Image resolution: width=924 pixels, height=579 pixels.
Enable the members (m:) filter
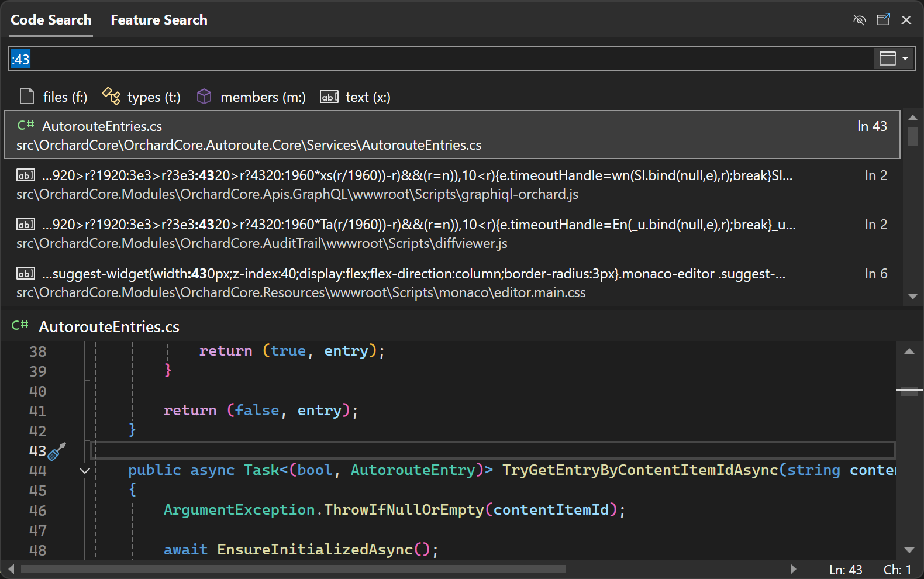point(251,97)
